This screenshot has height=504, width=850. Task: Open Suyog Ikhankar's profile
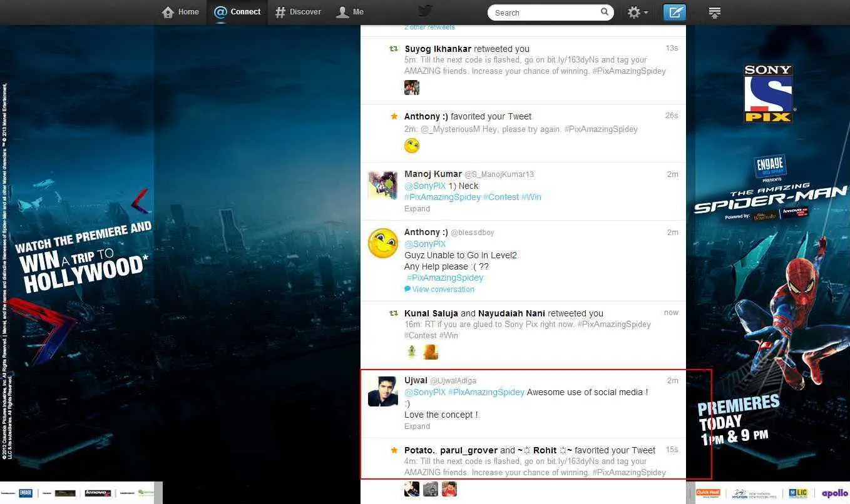tap(438, 49)
